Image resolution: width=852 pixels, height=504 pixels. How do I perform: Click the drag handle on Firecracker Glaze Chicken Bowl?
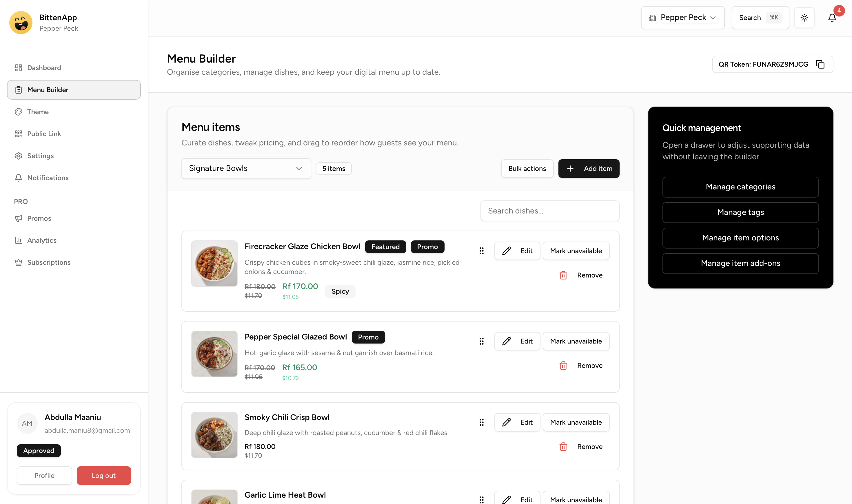point(482,251)
